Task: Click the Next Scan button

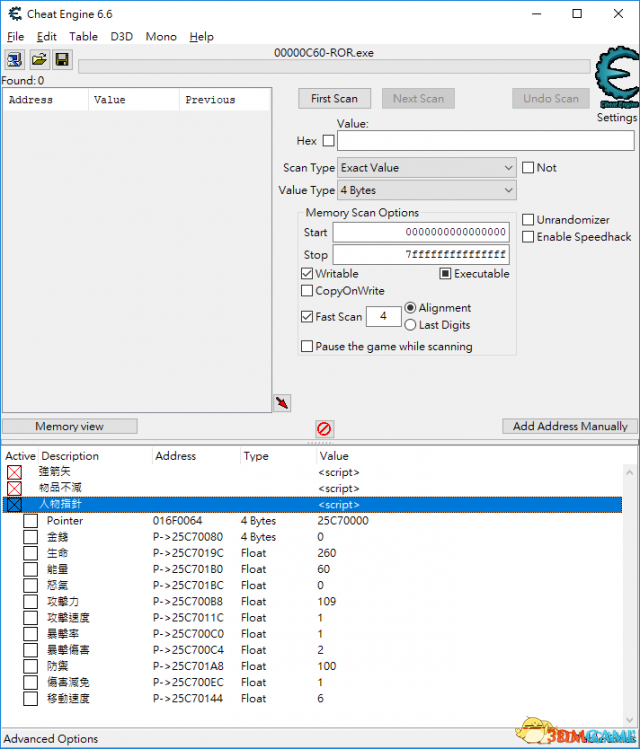Action: (x=418, y=98)
